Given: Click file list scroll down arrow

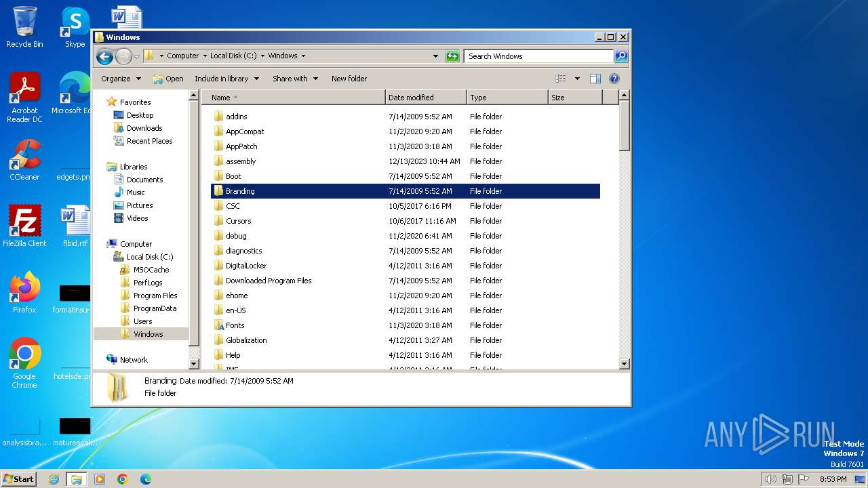Looking at the screenshot, I should (625, 364).
